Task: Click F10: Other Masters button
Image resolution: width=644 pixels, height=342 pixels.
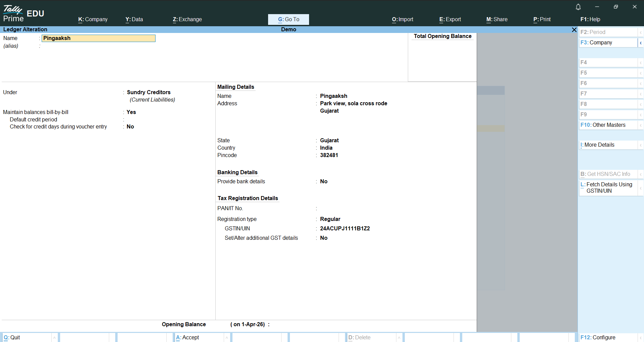Action: tap(608, 125)
